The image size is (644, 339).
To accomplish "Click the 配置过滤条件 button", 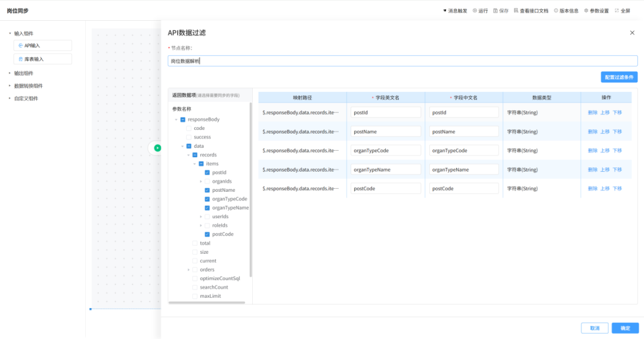I will (619, 77).
